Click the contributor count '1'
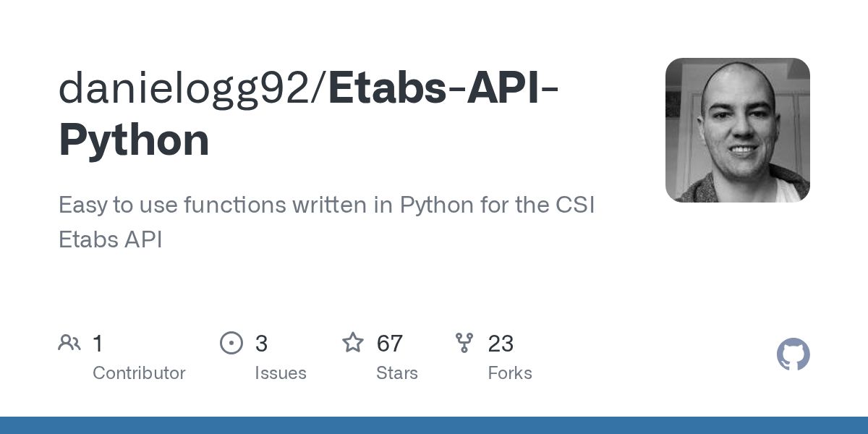 click(98, 344)
